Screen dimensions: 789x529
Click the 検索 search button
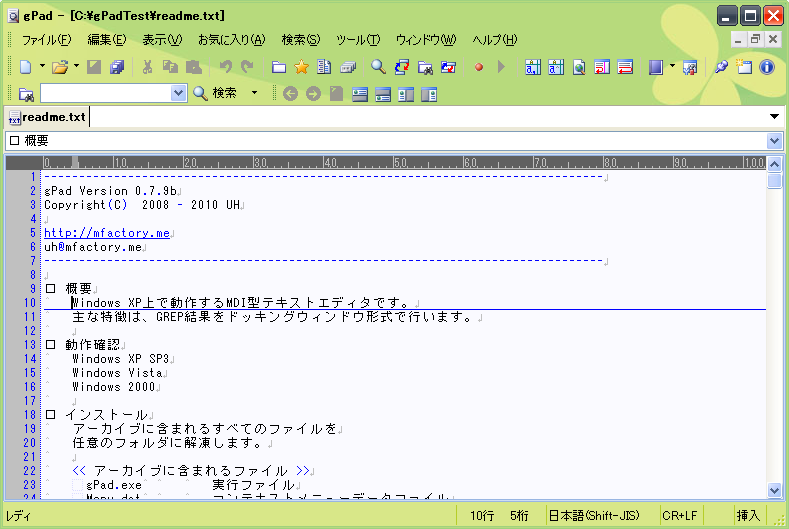pos(215,93)
